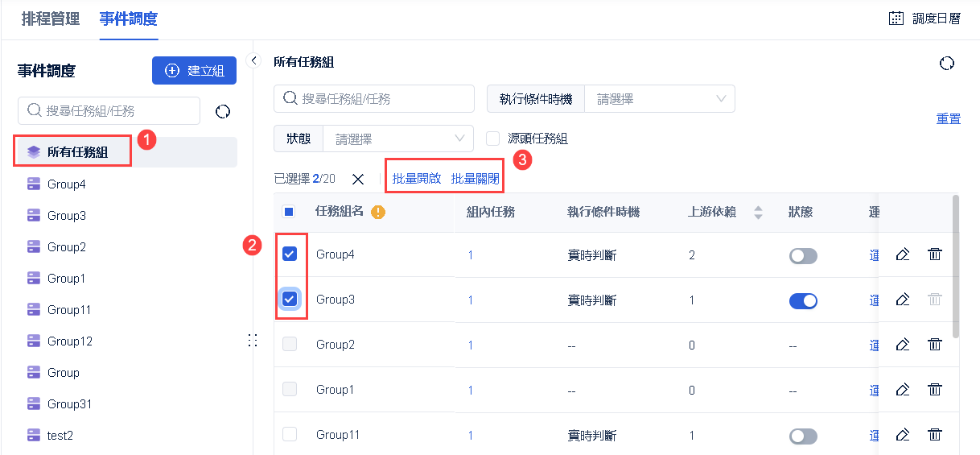Click the table's vertical scrollbar

[955, 266]
